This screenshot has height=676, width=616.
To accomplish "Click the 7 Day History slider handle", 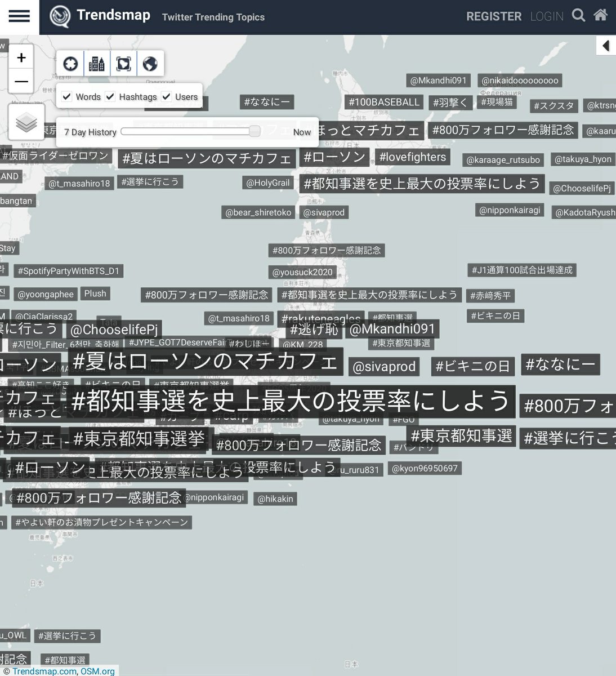I will [255, 131].
